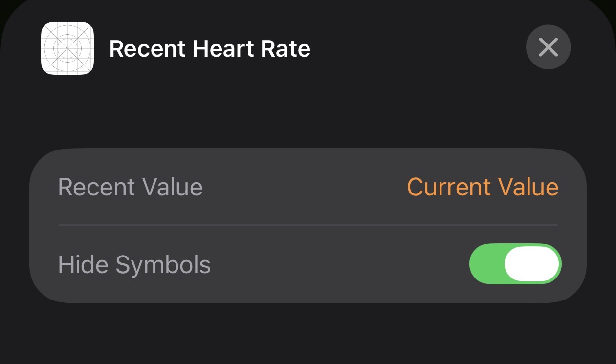616x364 pixels.
Task: Tap the widget icon beside the title
Action: click(x=67, y=48)
